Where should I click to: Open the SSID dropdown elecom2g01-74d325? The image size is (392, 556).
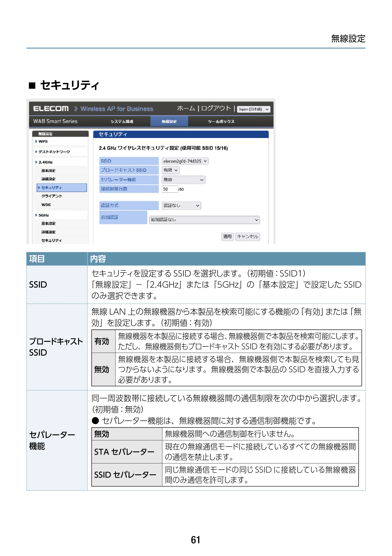tap(185, 161)
